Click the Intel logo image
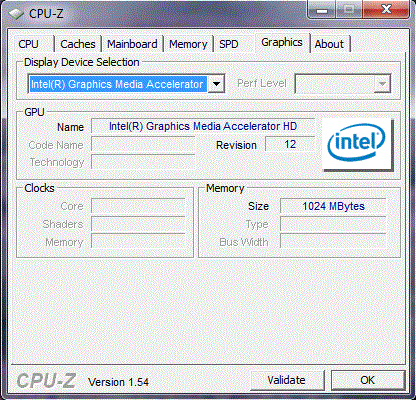Viewport: 416px width, 400px height. tap(357, 145)
